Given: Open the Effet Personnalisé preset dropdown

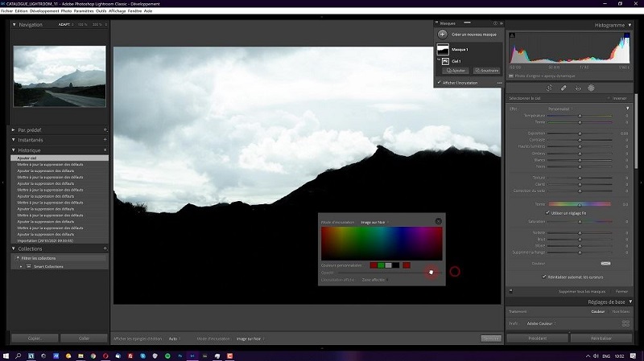Looking at the screenshot, I should tap(560, 109).
